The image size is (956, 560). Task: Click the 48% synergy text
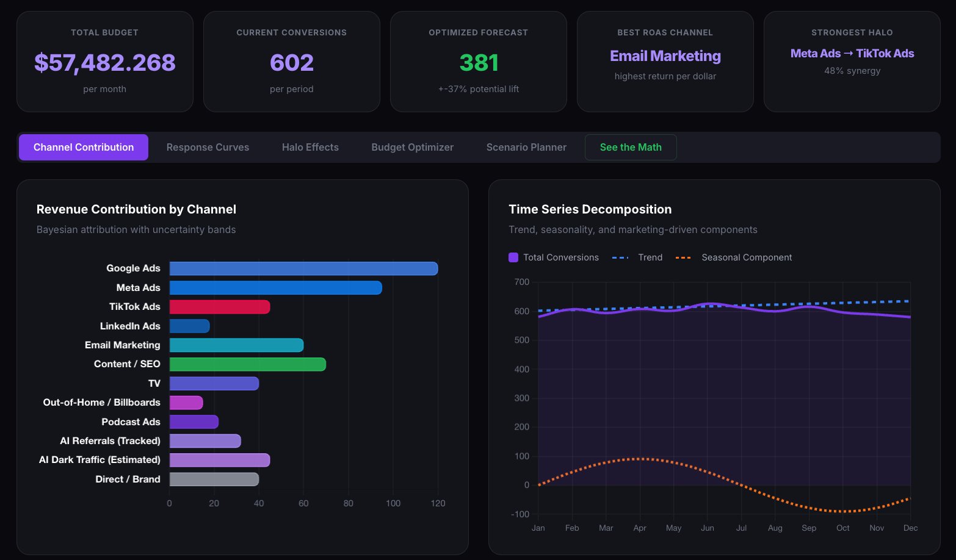pos(852,71)
